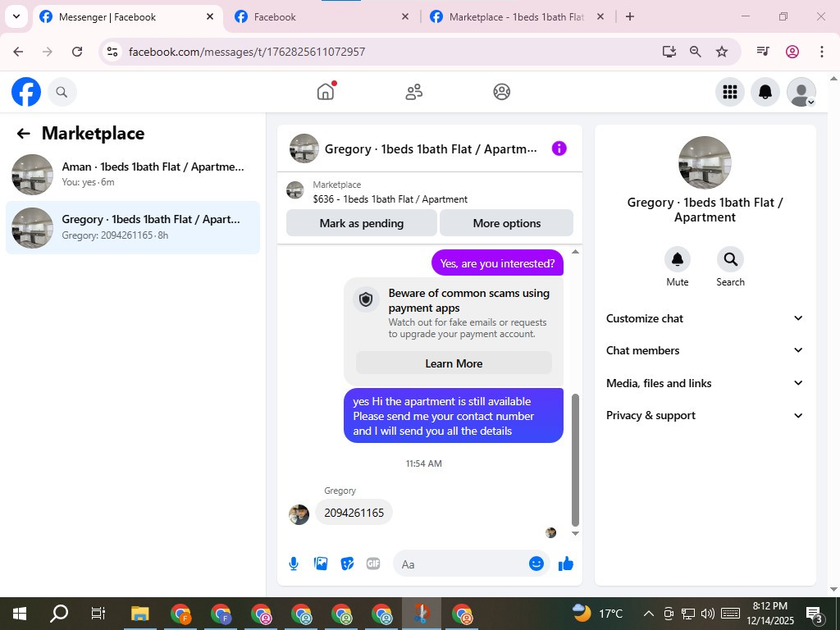The width and height of the screenshot is (840, 630).
Task: Choose a sticker with the sticker icon
Action: [347, 564]
